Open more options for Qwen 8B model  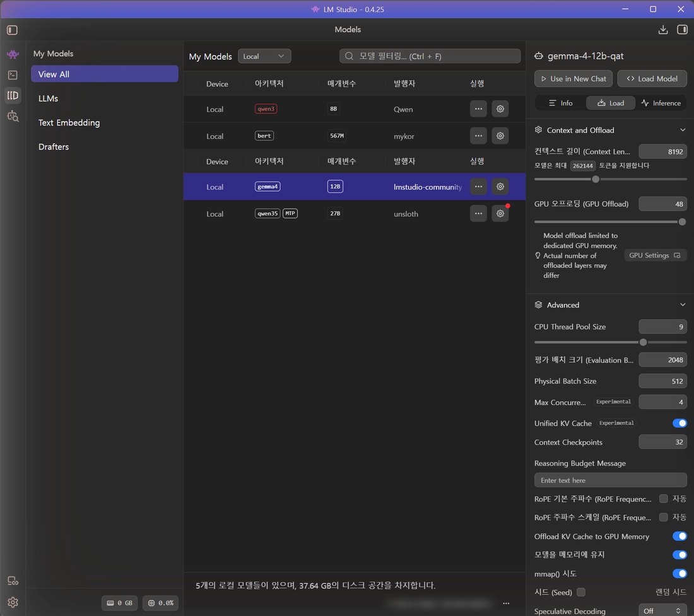[x=478, y=109]
